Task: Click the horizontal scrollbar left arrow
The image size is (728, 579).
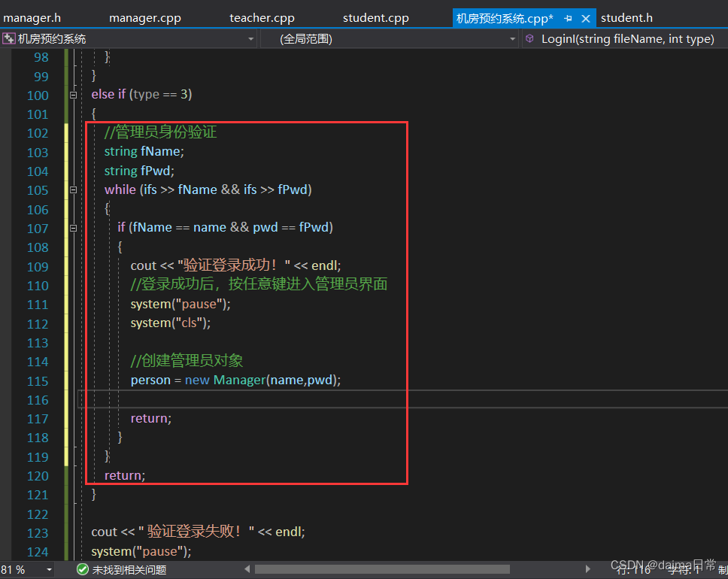Action: point(247,569)
